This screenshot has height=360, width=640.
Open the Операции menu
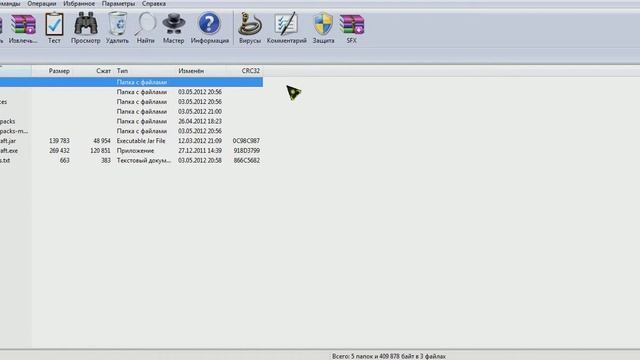click(x=42, y=4)
